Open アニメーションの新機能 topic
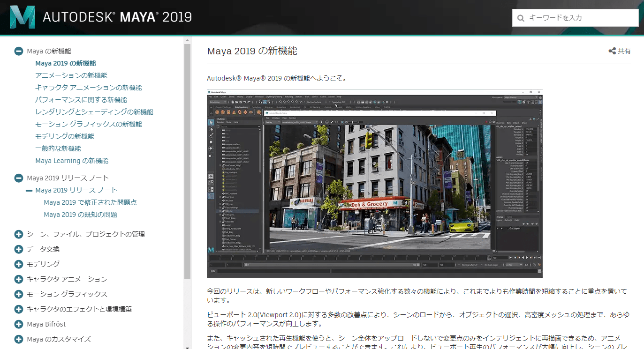644x349 pixels. tap(71, 75)
